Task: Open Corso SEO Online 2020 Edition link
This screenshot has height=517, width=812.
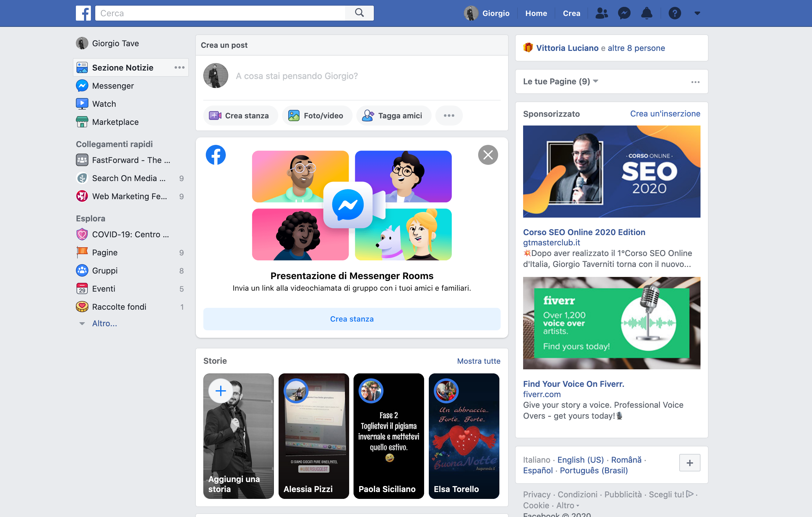Action: [584, 232]
